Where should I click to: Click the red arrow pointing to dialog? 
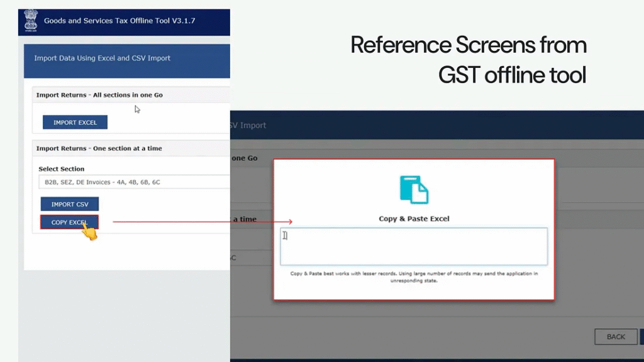(203, 222)
